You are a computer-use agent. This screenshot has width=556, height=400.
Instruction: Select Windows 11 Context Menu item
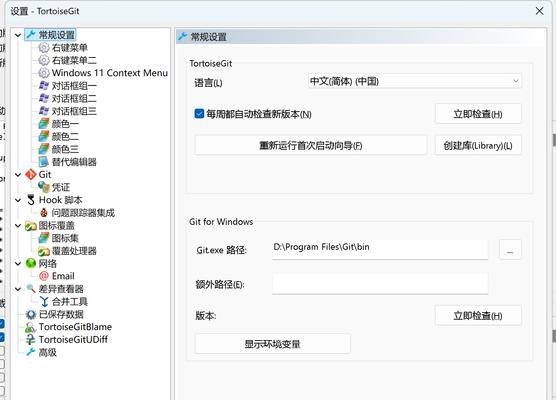[x=110, y=73]
